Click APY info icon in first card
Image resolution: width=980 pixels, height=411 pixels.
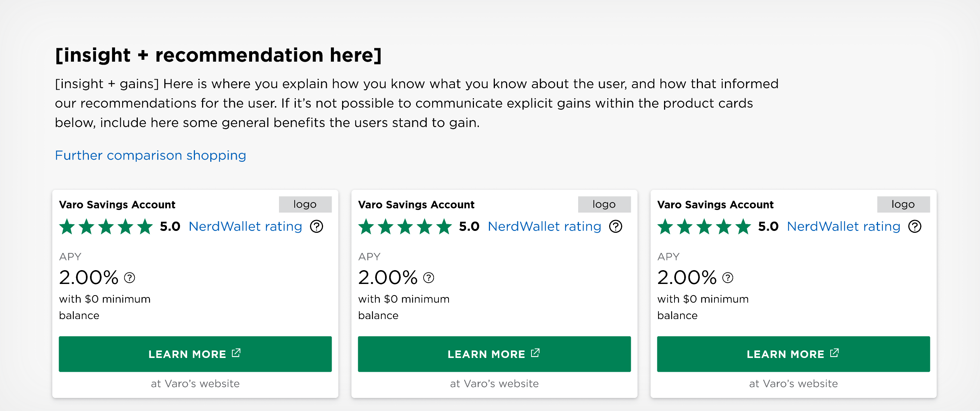point(129,278)
